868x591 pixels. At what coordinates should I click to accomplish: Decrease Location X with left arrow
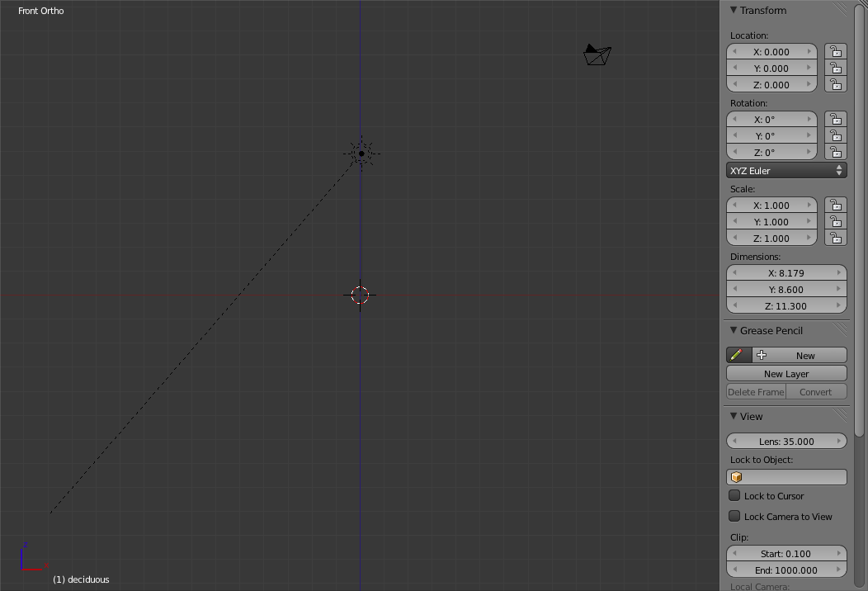(734, 51)
